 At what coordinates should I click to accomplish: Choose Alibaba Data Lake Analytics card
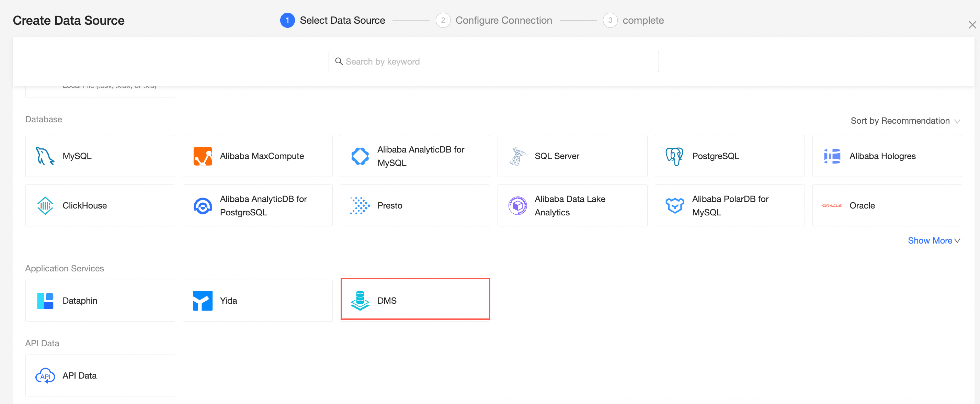coord(572,206)
